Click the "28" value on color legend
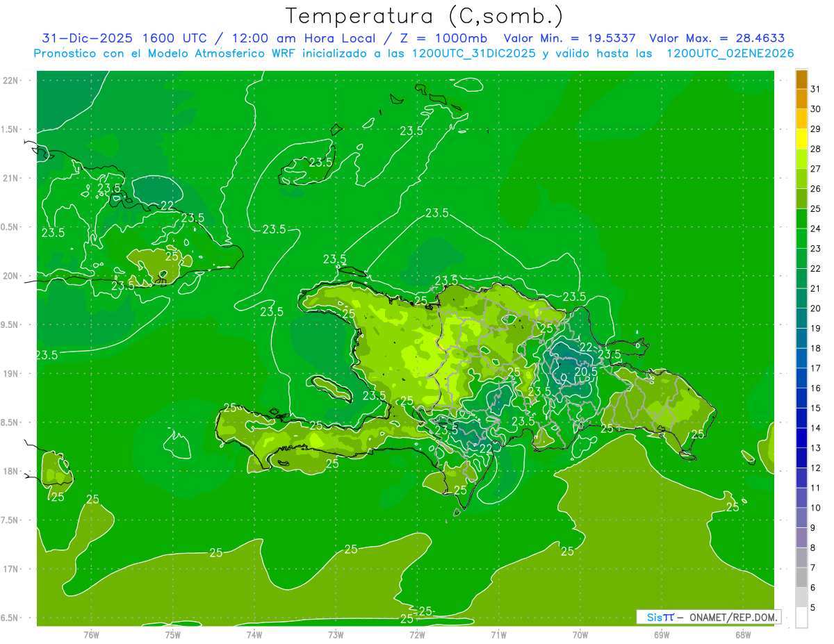Screen dimensions: 834x644 point(815,149)
